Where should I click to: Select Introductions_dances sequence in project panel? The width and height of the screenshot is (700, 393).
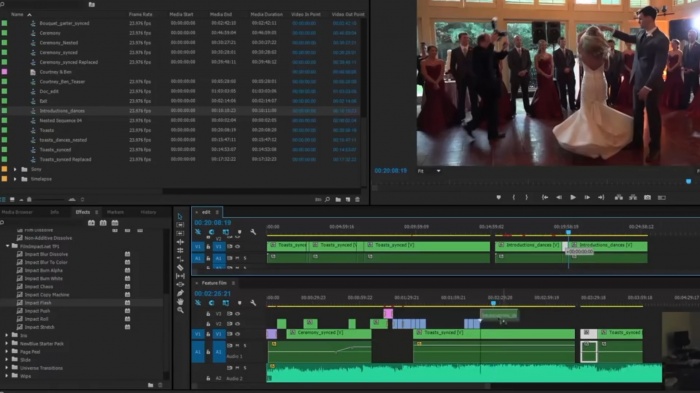(x=62, y=111)
